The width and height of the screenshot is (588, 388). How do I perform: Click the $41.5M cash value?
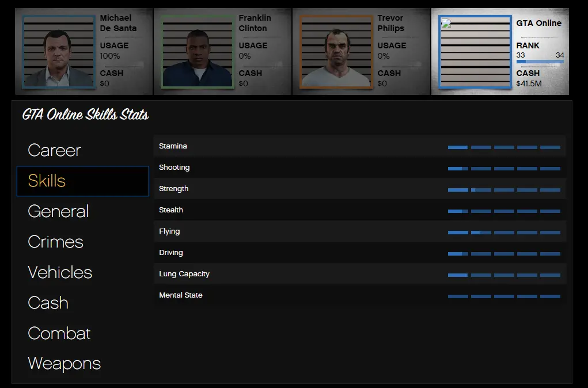(x=529, y=83)
